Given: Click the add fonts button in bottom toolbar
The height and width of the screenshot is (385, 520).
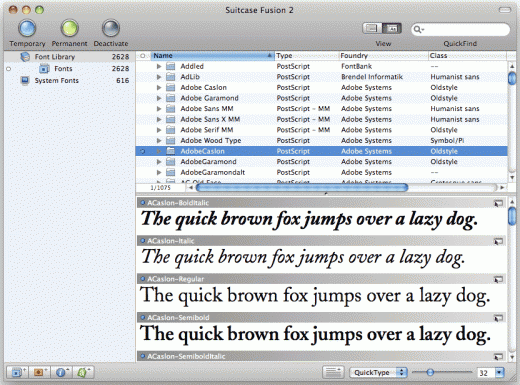Looking at the screenshot, I should [x=39, y=372].
